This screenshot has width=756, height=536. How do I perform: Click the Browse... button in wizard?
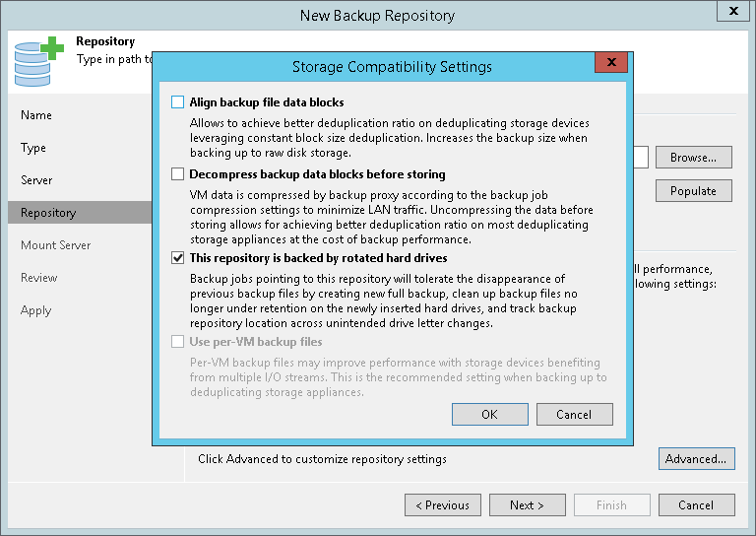pos(693,158)
